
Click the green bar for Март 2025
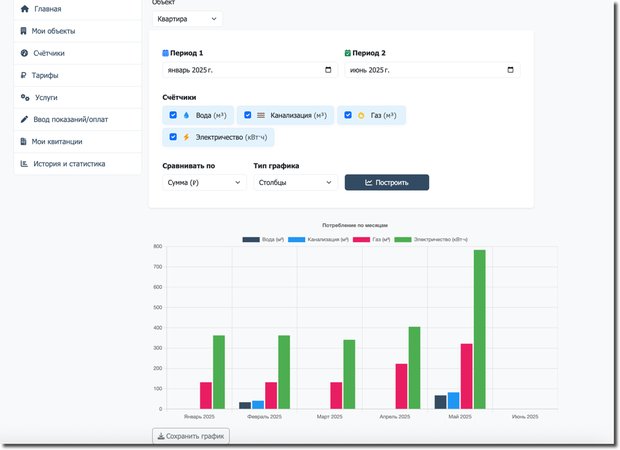[x=349, y=374]
